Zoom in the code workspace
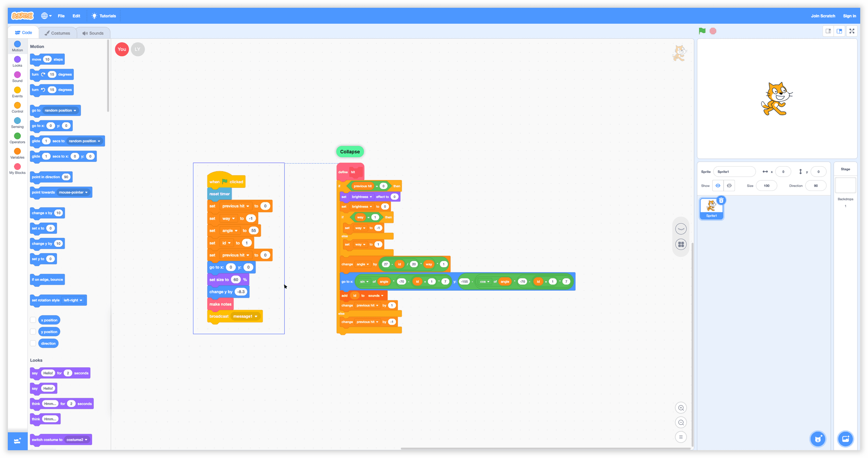 681,408
